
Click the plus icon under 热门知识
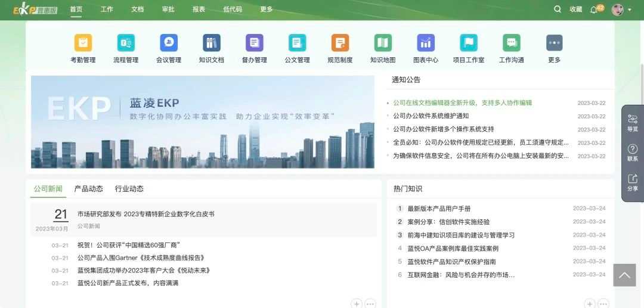pos(590,304)
